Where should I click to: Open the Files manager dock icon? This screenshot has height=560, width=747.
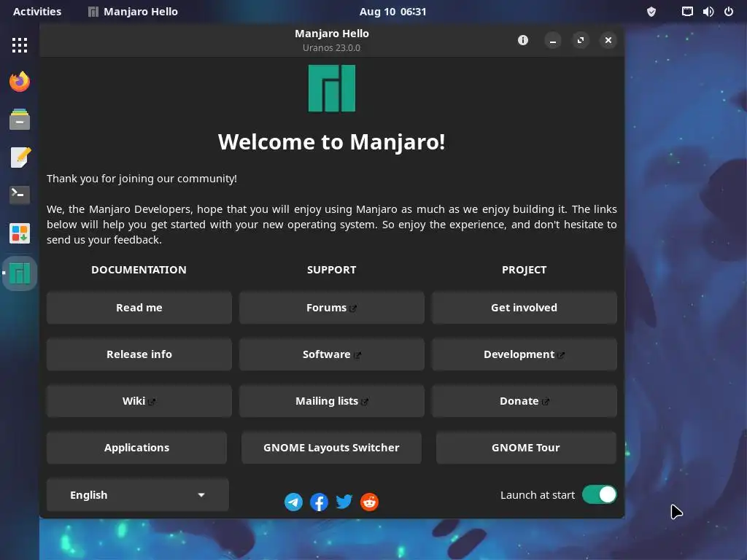pyautogui.click(x=20, y=120)
